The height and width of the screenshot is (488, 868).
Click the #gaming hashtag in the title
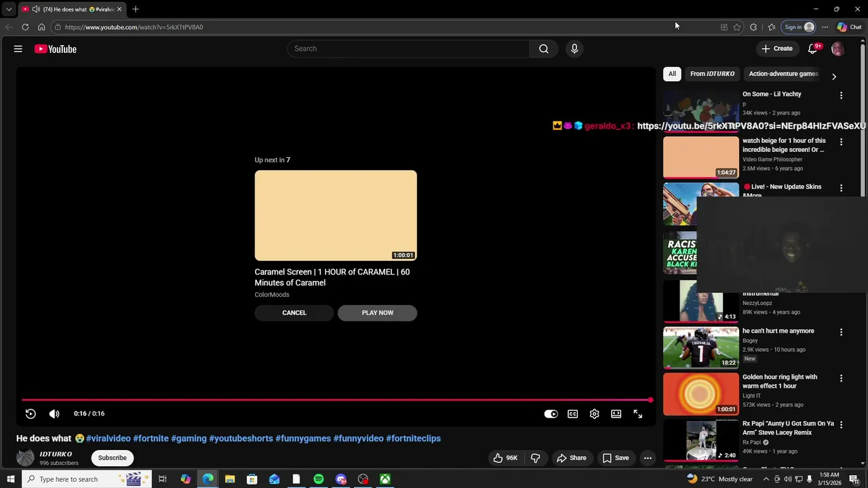[x=189, y=439]
